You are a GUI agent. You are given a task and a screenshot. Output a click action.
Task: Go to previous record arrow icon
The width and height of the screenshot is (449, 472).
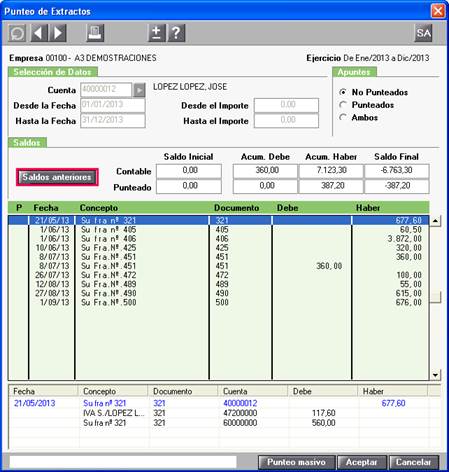39,33
